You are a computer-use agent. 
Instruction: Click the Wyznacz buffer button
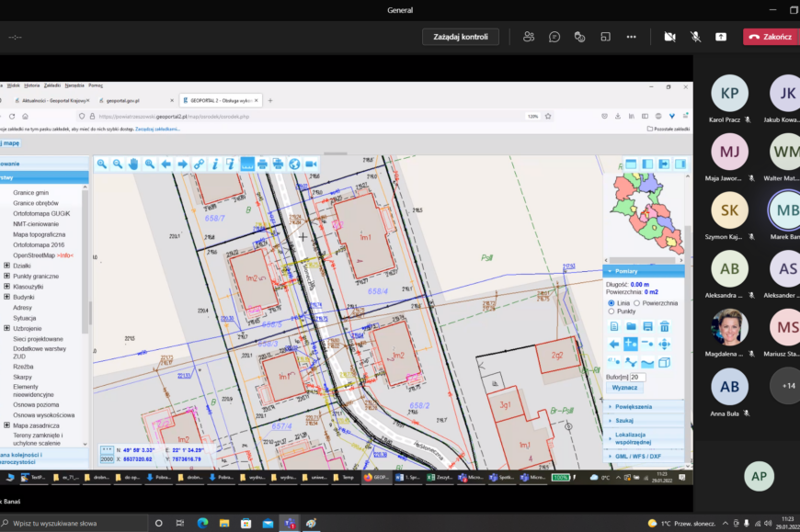point(624,387)
